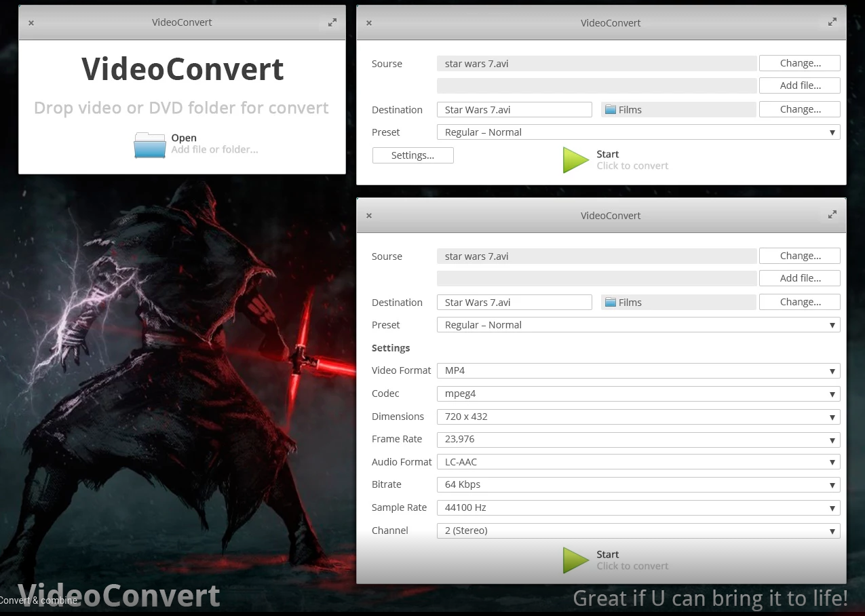Click fullscreen arrows icon in top-right window
This screenshot has width=865, height=616.
coord(832,22)
